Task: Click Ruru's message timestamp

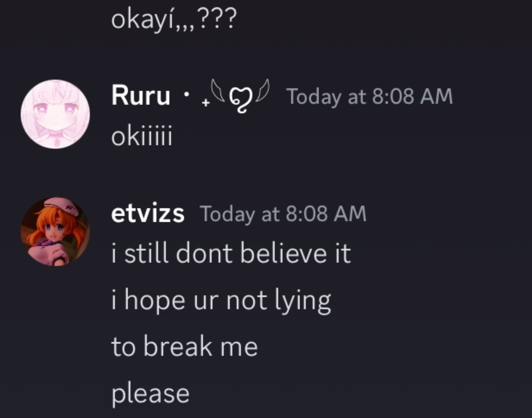Action: click(369, 97)
